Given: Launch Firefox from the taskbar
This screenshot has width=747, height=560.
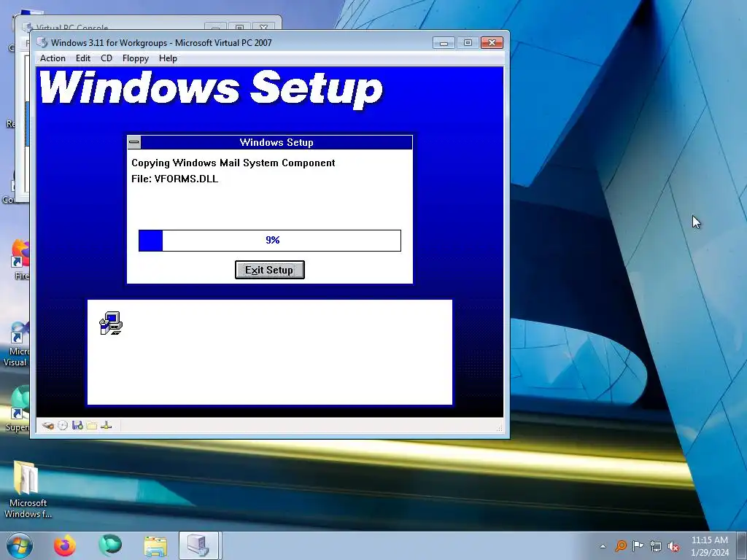Looking at the screenshot, I should [x=64, y=545].
